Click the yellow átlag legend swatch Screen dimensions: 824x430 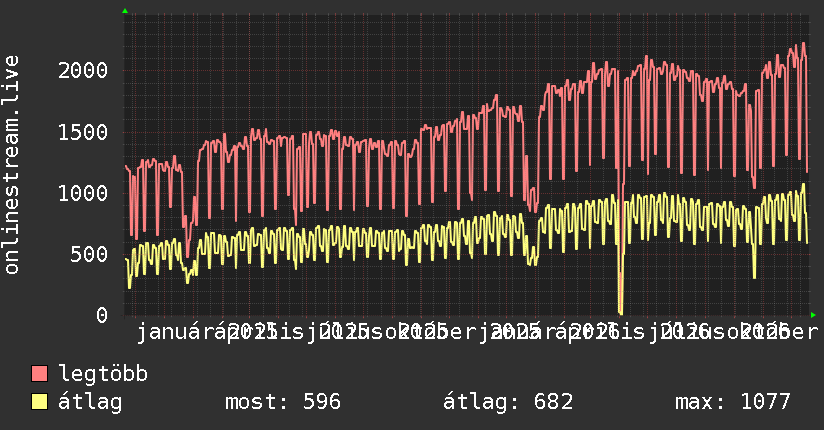pyautogui.click(x=39, y=402)
